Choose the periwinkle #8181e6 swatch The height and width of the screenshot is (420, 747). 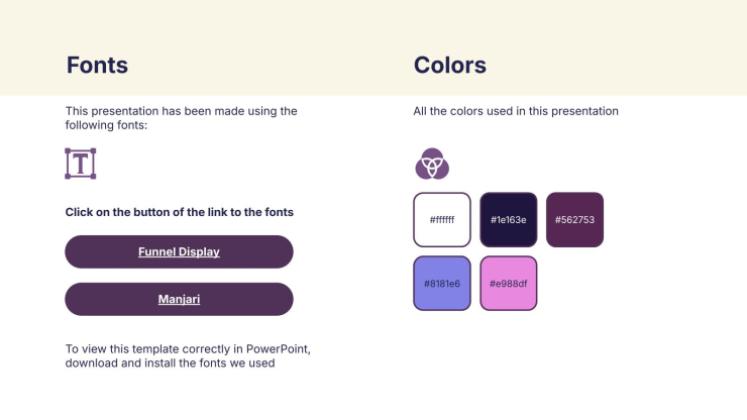[x=442, y=283]
